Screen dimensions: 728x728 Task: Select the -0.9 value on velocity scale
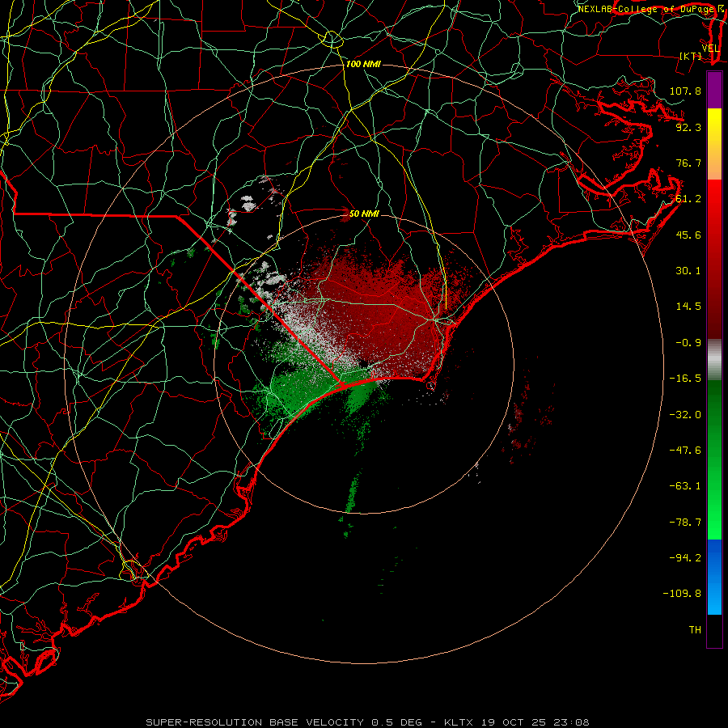[688, 343]
